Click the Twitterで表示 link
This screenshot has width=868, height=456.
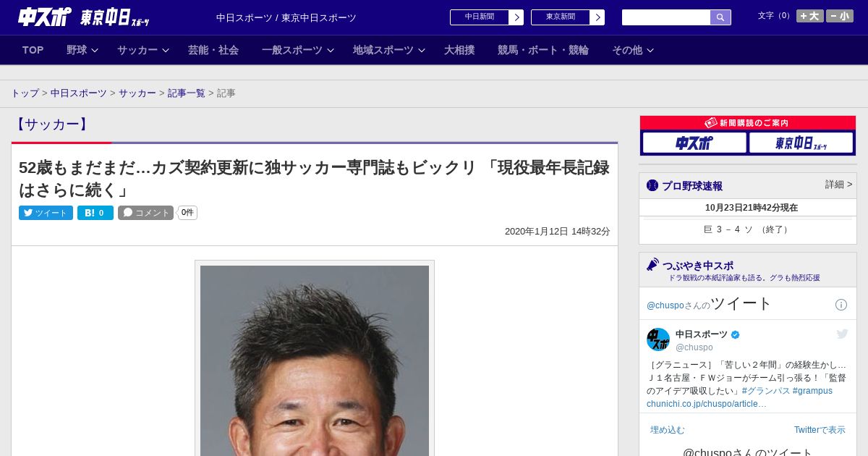[x=820, y=430]
